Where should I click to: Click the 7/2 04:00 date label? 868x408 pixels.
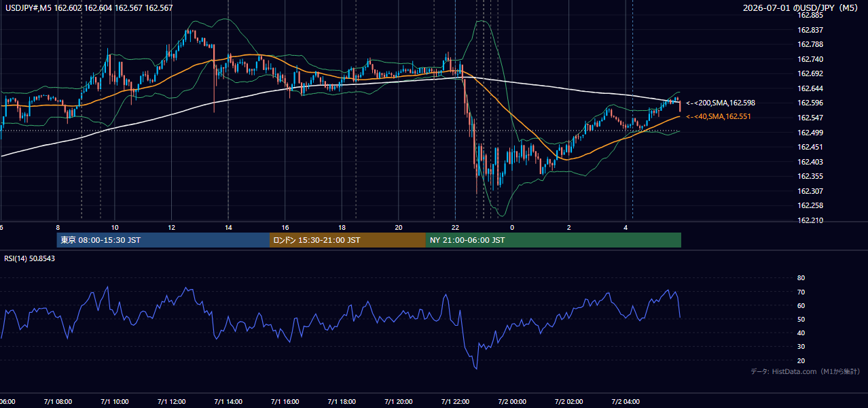click(x=626, y=402)
